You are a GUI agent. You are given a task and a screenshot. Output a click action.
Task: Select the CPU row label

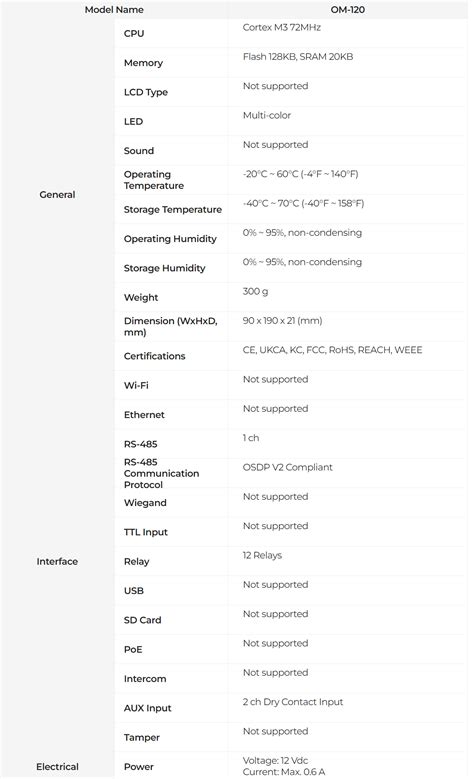tap(134, 33)
